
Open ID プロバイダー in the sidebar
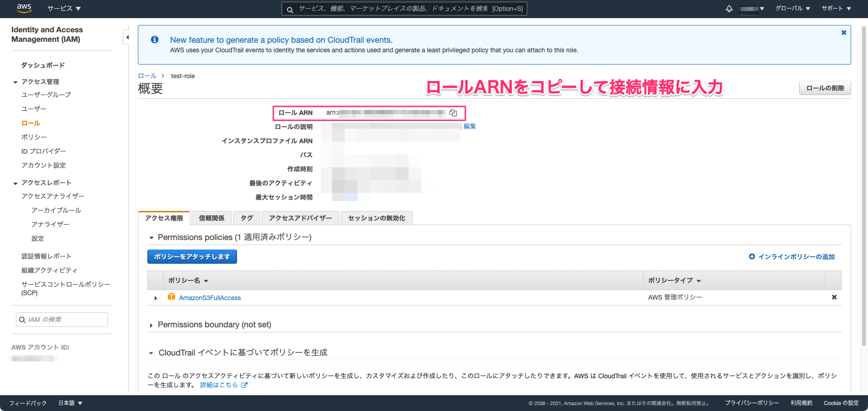(x=44, y=151)
